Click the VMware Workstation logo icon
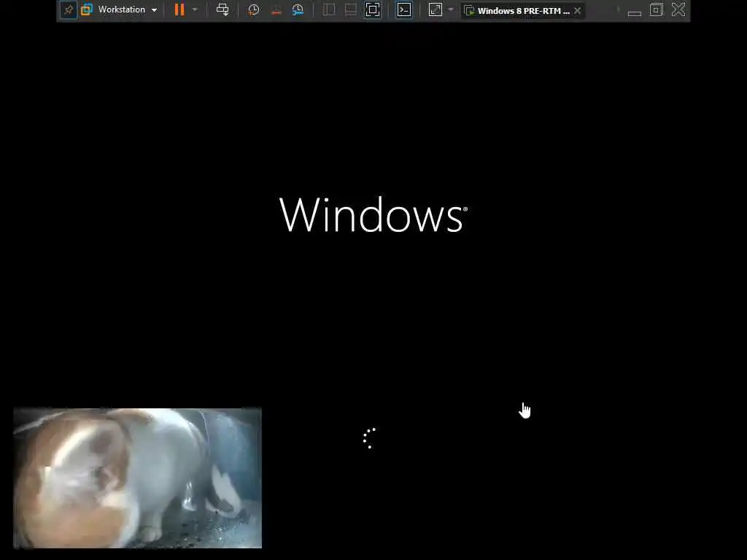The width and height of the screenshot is (747, 560). [x=87, y=9]
